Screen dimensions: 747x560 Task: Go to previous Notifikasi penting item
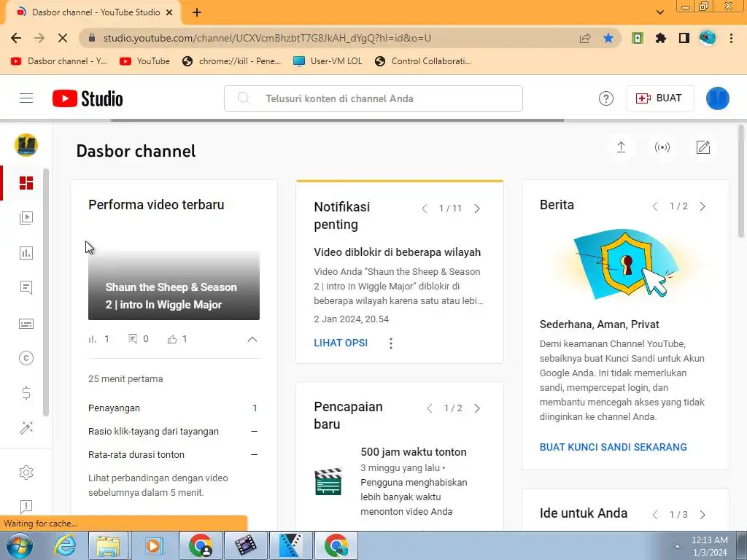(x=425, y=209)
